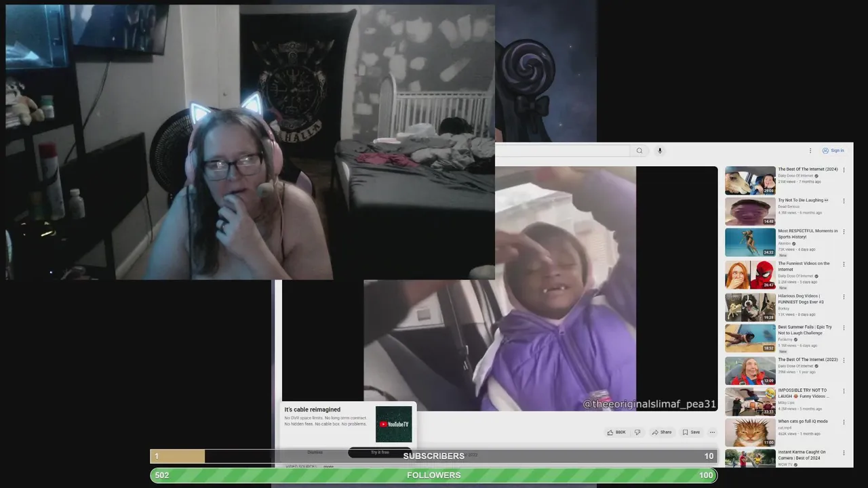Save the video to a playlist
Viewport: 868px width, 488px height.
coord(691,432)
